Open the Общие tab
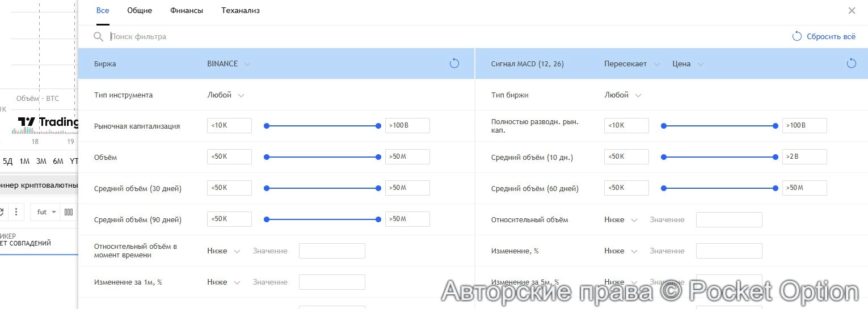The image size is (868, 309). click(x=139, y=11)
